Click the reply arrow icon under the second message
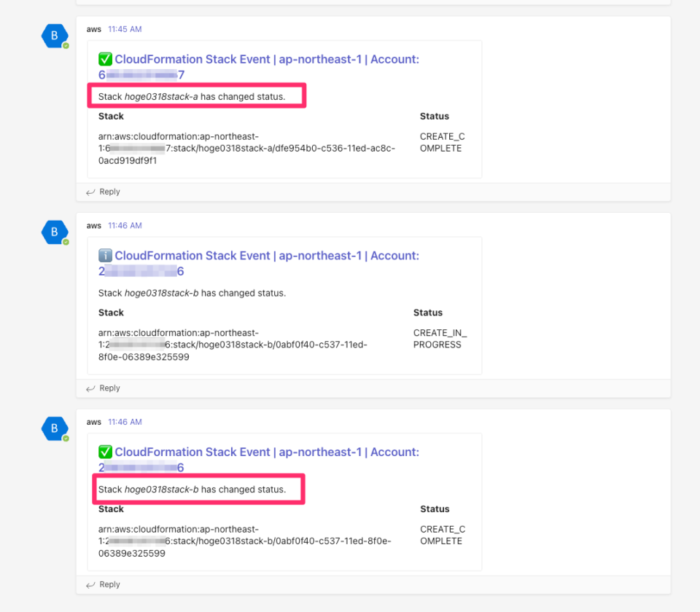Image resolution: width=700 pixels, height=612 pixels. click(90, 388)
